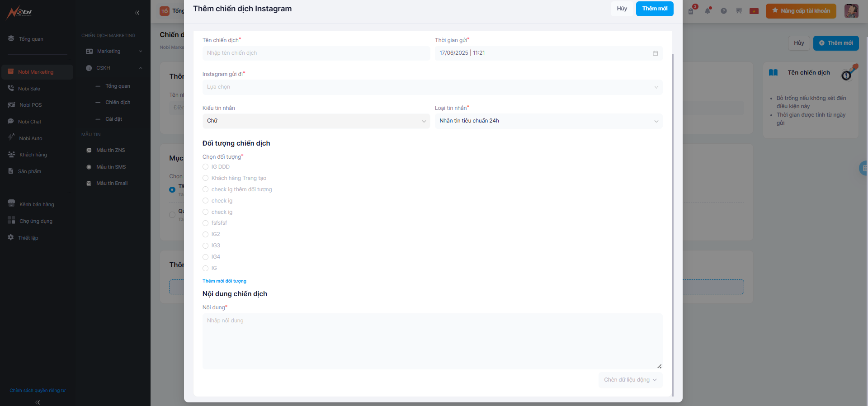Click Hủy button in dialog header

click(622, 9)
